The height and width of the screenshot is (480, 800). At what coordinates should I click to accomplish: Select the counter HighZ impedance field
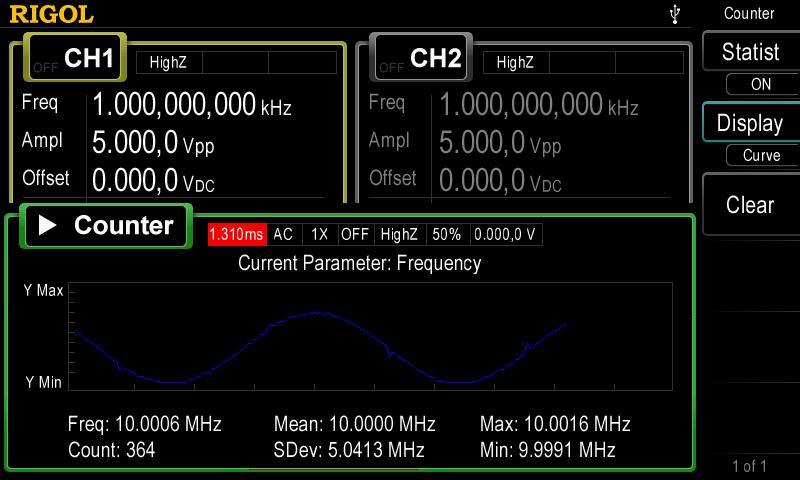click(x=399, y=234)
